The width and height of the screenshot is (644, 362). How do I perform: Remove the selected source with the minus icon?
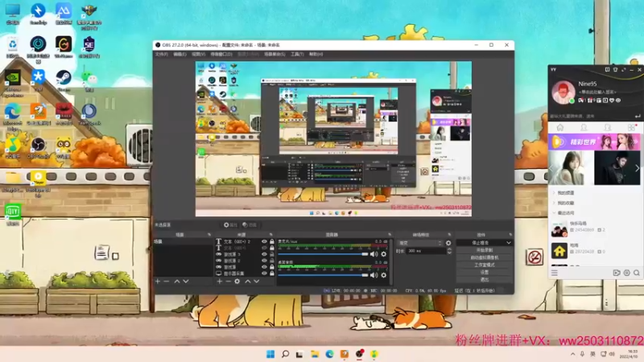coord(228,281)
